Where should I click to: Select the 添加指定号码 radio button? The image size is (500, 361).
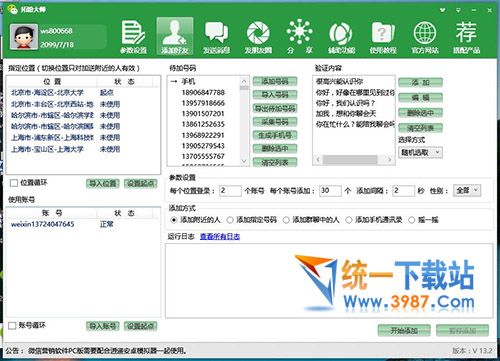click(x=230, y=220)
